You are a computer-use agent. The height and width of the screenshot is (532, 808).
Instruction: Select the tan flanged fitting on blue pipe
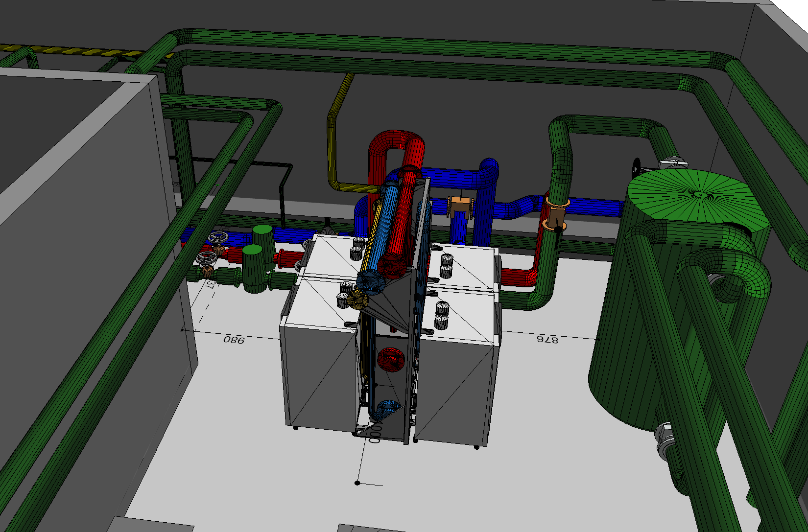point(460,206)
